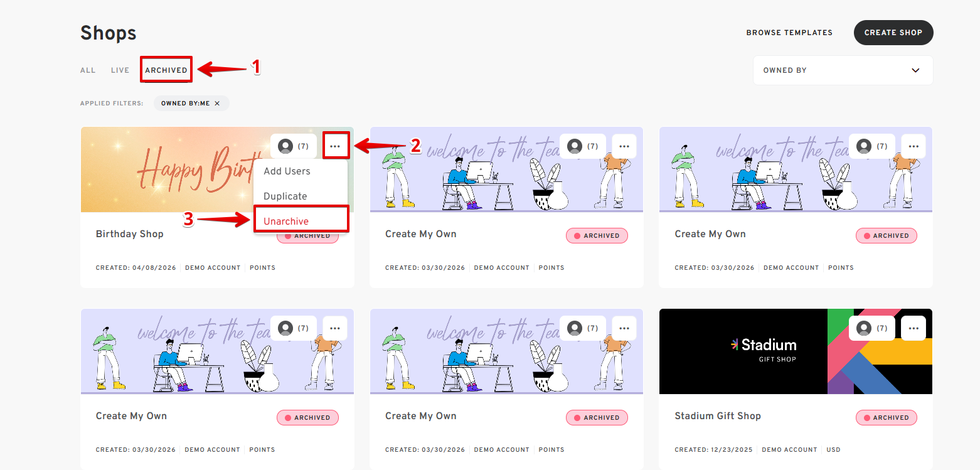Click the Browse Templates link
980x470 pixels.
pyautogui.click(x=789, y=33)
